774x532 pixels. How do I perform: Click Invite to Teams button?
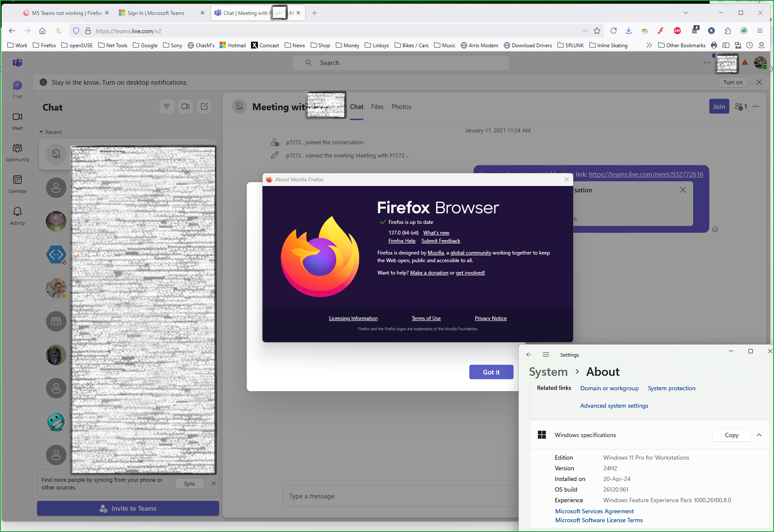[128, 508]
